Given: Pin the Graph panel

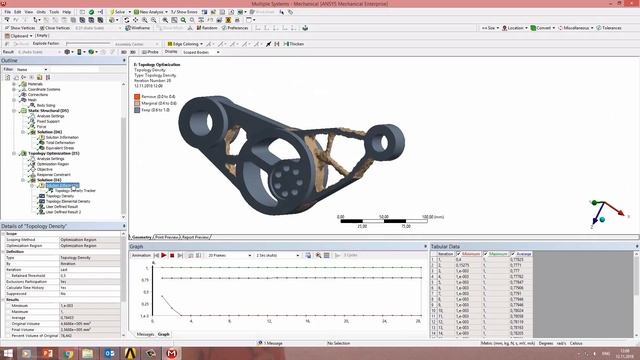Looking at the screenshot, I should (425, 246).
